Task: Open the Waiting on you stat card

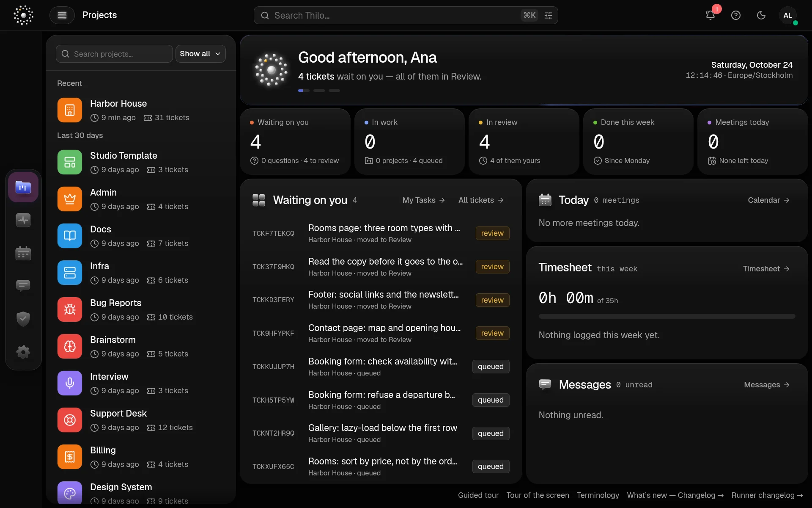Action: click(295, 141)
